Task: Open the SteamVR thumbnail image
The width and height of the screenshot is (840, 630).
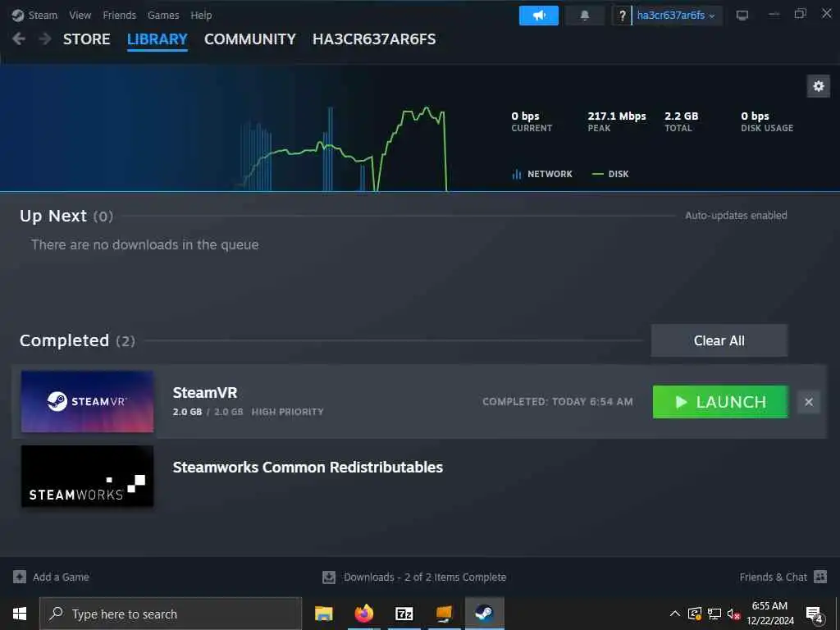Action: pos(87,401)
